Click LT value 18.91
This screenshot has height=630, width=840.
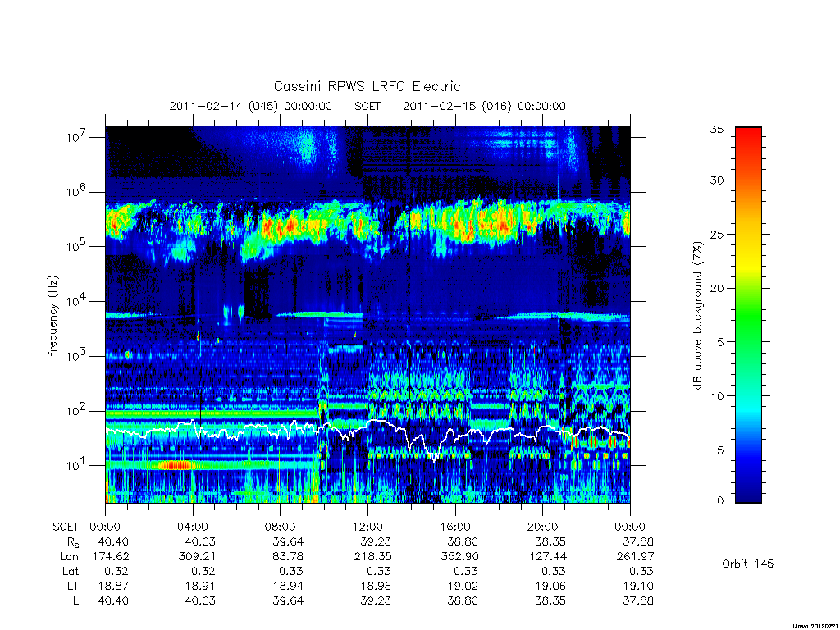(200, 586)
